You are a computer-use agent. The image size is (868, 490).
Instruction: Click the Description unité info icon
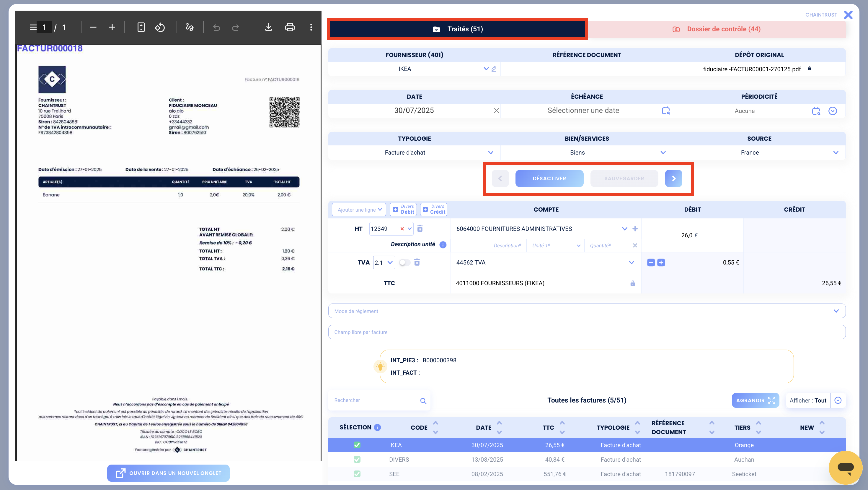click(x=443, y=244)
